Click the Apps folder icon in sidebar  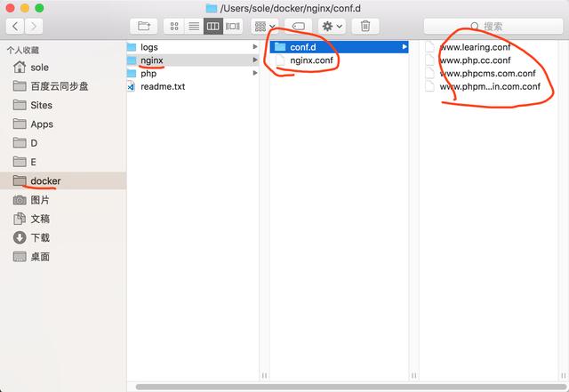tap(20, 124)
